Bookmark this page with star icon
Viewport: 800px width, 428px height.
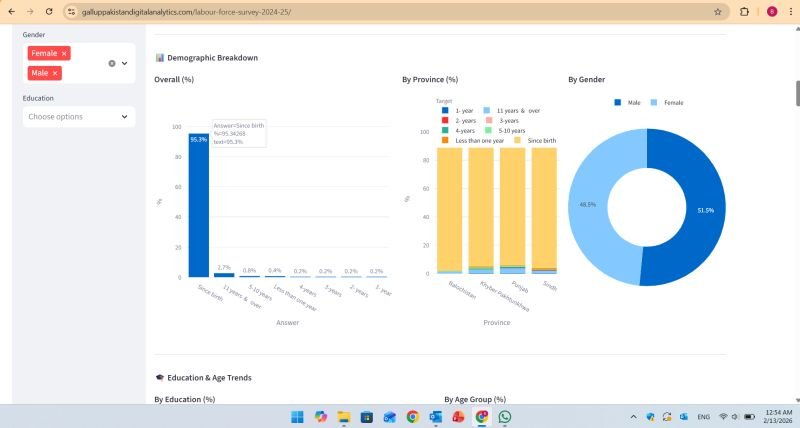717,11
